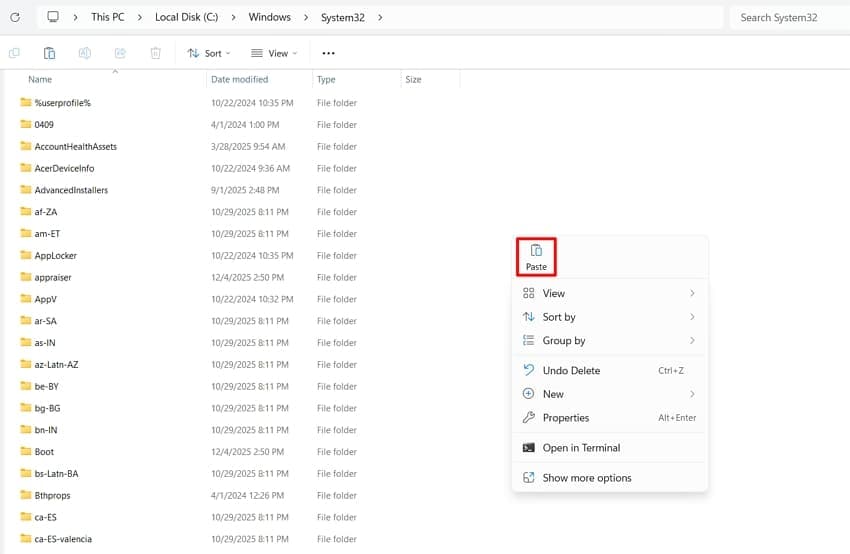Viewport: 850px width, 554px height.
Task: Choose Paste in the context menu
Action: coord(536,257)
